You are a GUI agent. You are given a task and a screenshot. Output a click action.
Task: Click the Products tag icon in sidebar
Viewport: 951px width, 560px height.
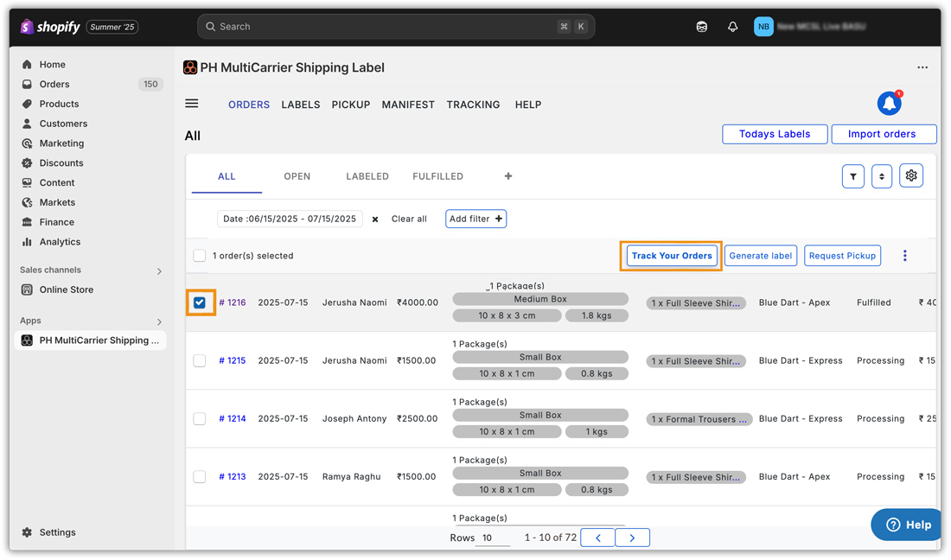[27, 104]
